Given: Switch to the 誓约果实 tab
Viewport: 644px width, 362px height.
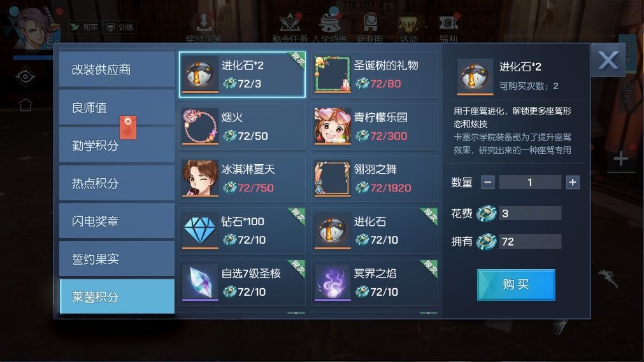Looking at the screenshot, I should [x=117, y=259].
